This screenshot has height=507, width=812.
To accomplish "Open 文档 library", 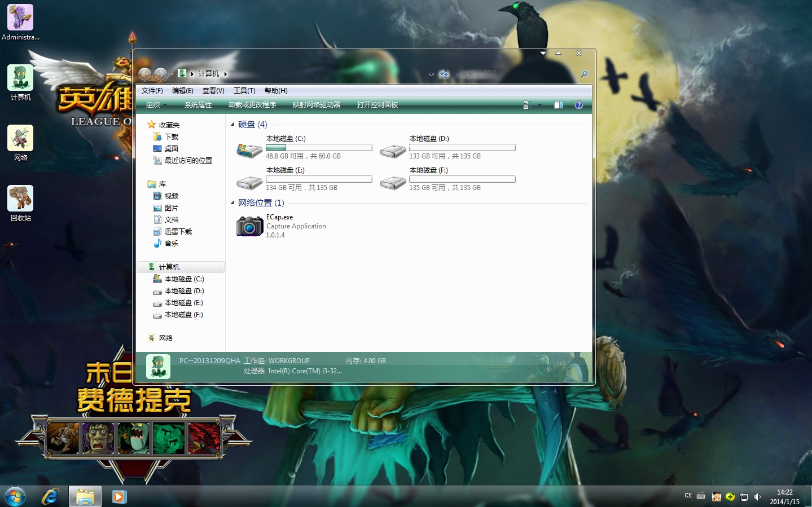I will [166, 220].
